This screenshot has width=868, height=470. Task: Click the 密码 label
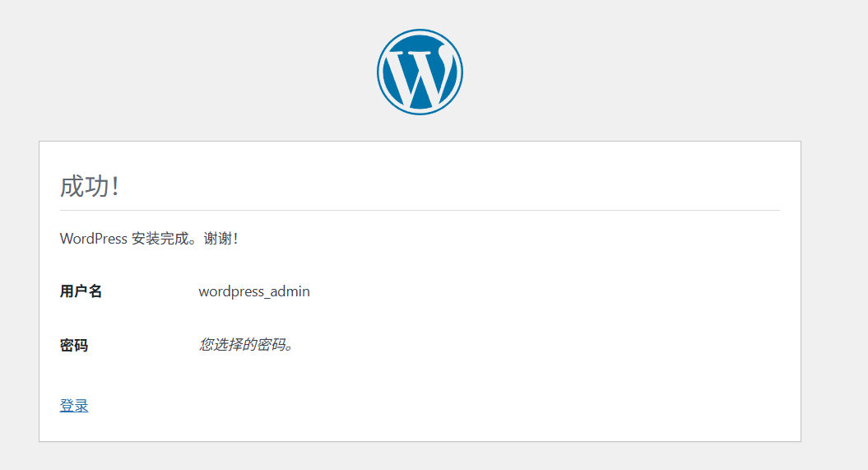74,345
